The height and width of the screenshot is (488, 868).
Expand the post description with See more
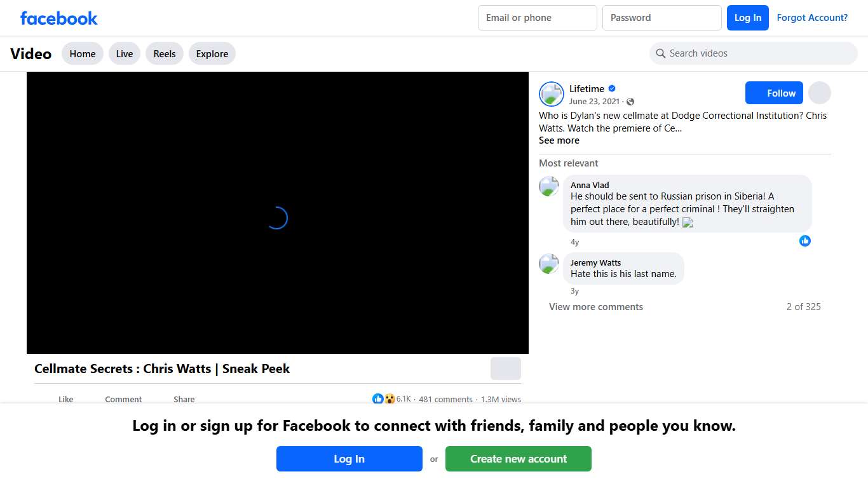[x=559, y=140]
